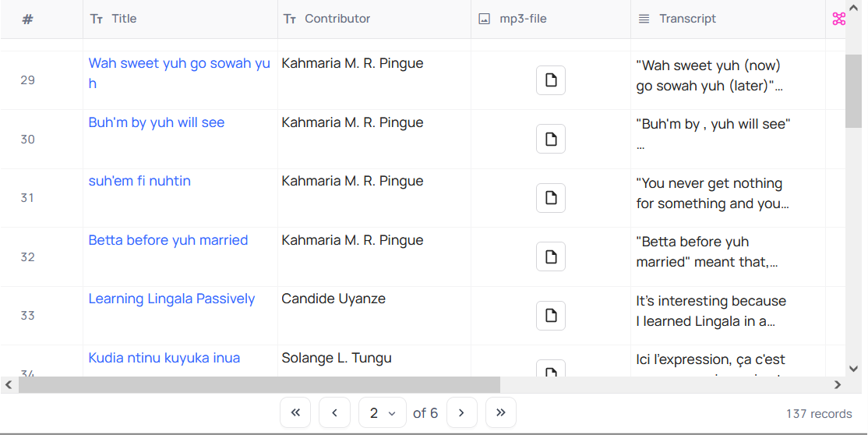Select contributor cell Candide Uyanze

(x=333, y=299)
